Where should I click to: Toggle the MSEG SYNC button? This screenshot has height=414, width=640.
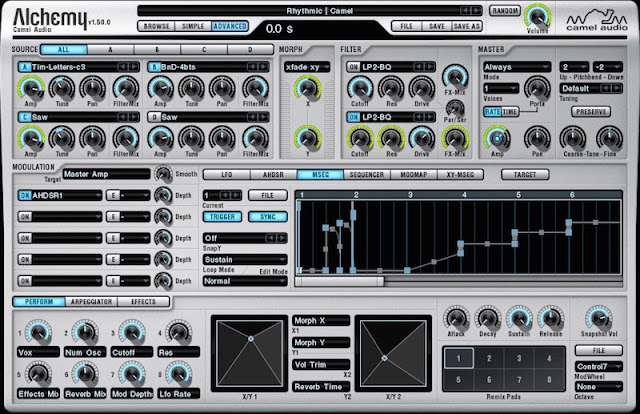[268, 217]
